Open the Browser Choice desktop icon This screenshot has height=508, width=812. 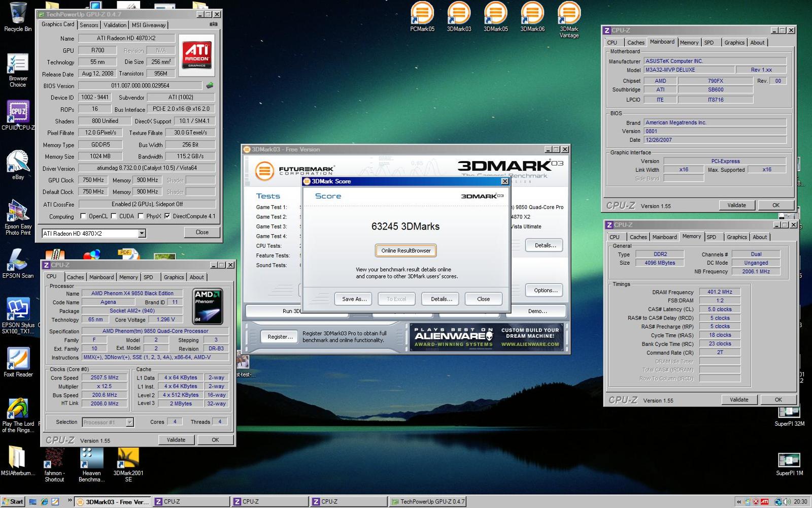[18, 70]
